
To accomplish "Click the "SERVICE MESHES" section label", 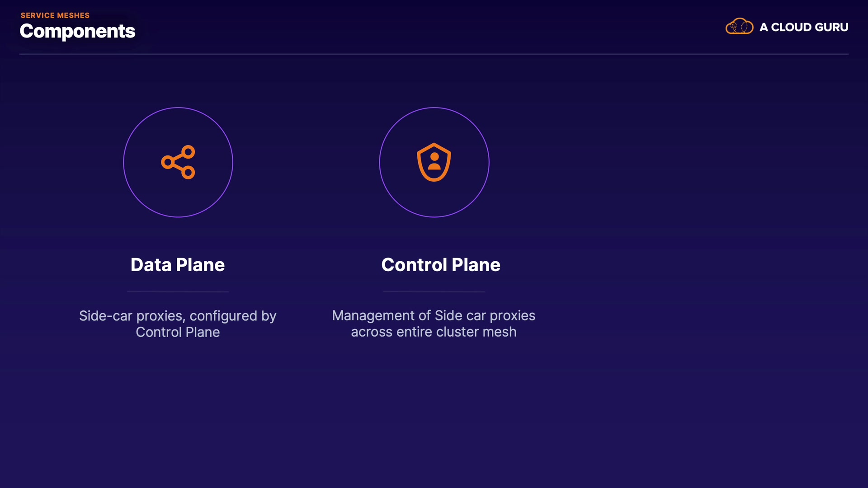I will (x=55, y=15).
